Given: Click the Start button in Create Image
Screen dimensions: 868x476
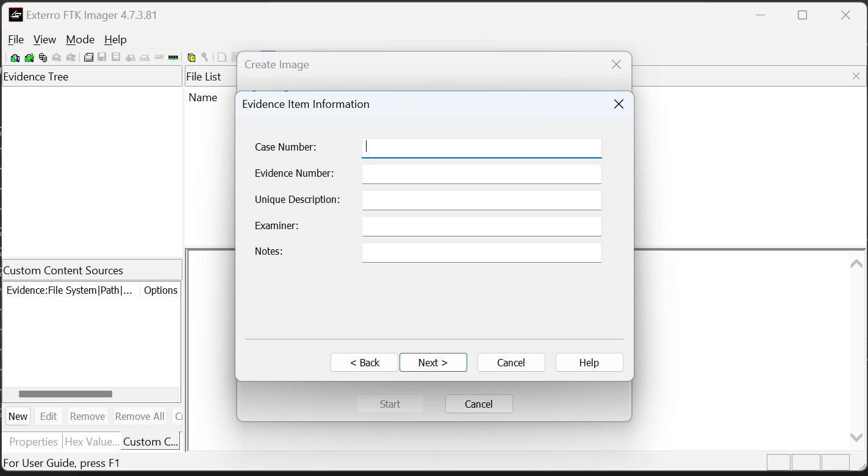Looking at the screenshot, I should click(x=390, y=404).
